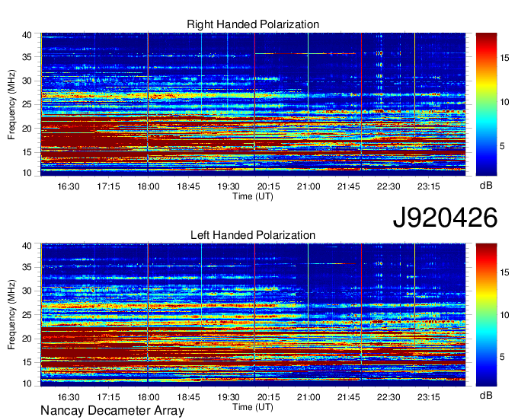Click the 21:45 time tick under Right Handed plot

[x=349, y=186]
